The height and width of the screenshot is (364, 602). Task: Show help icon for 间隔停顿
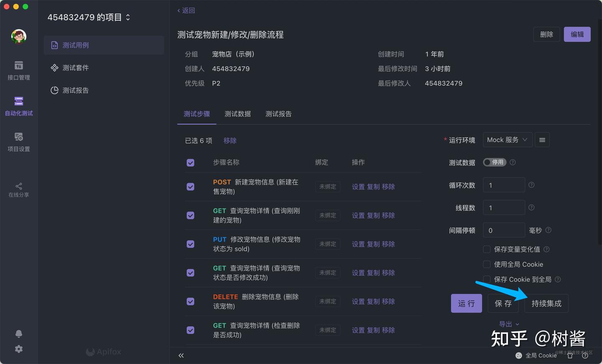(x=548, y=230)
